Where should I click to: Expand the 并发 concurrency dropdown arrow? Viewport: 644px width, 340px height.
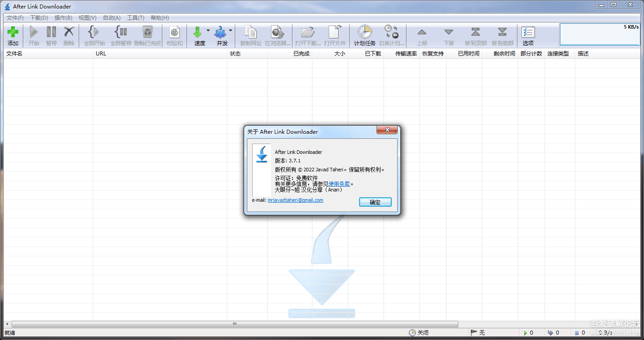click(x=230, y=31)
